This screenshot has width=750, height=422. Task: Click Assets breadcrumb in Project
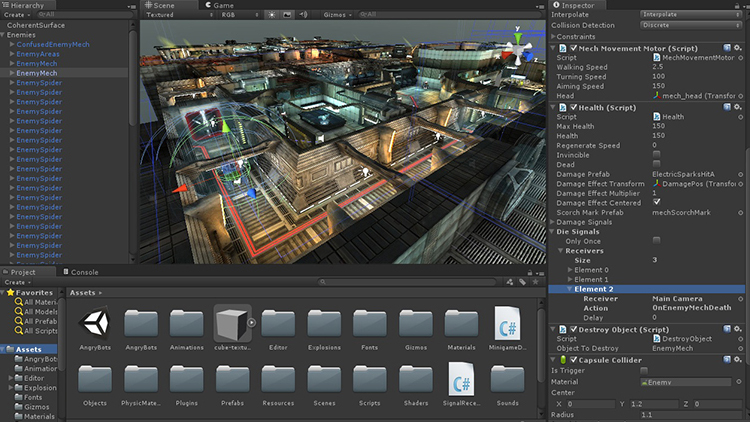tap(82, 292)
